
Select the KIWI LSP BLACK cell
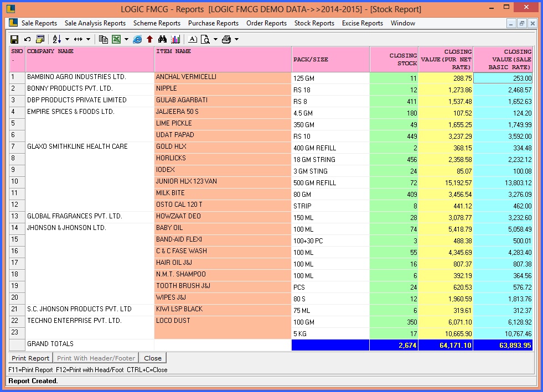point(223,310)
